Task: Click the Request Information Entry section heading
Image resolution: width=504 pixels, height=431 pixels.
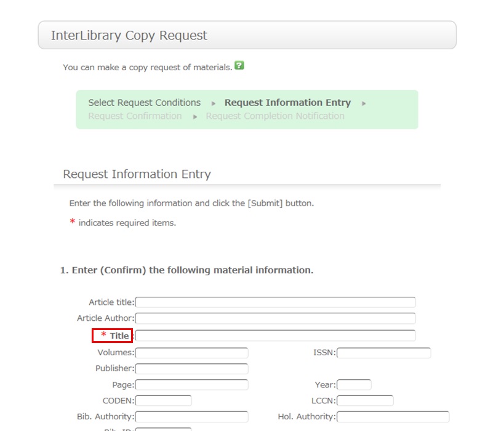Action: coord(137,174)
